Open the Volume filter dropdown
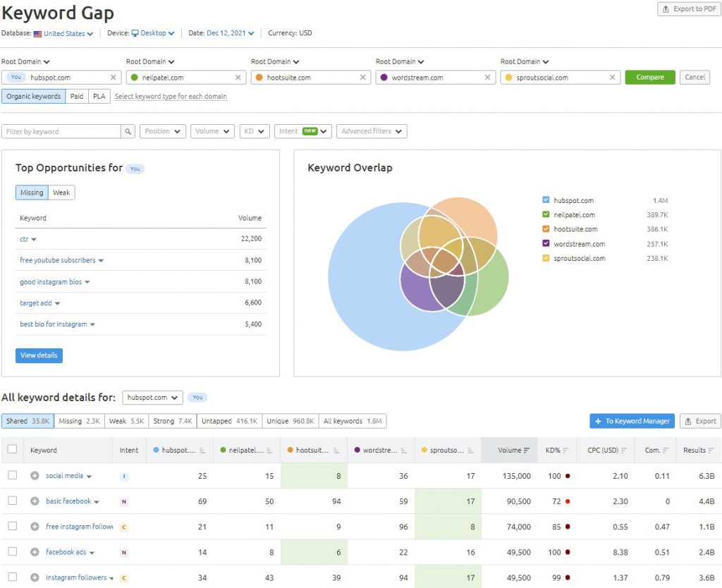 (x=212, y=131)
